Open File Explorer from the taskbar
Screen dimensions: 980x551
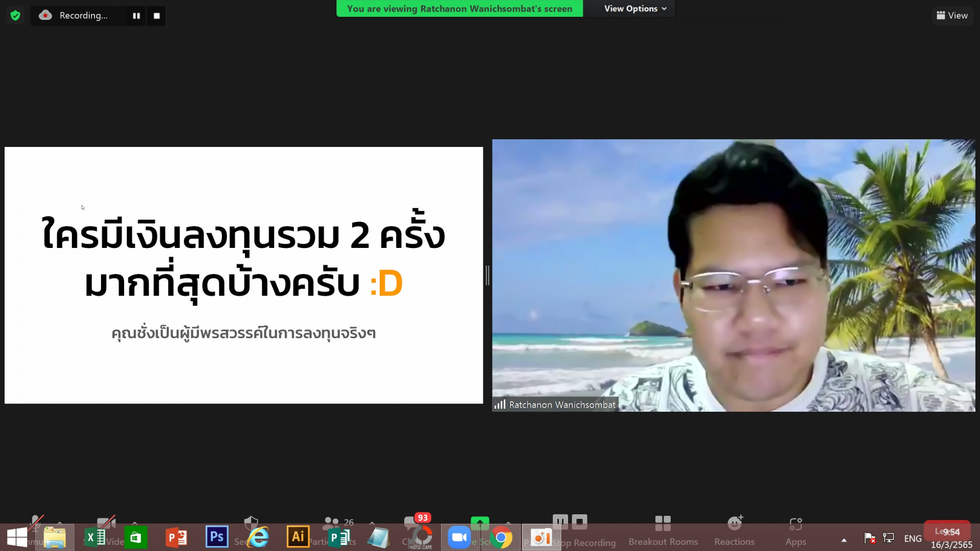[55, 538]
